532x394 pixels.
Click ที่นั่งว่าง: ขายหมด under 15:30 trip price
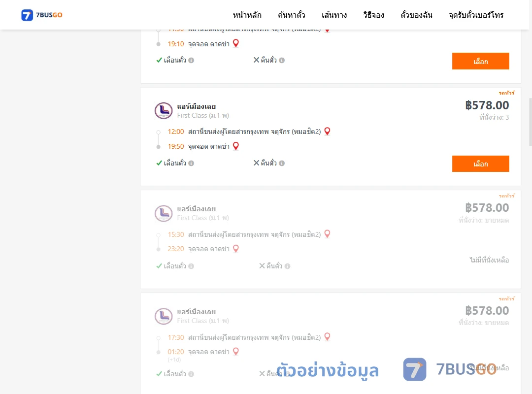tap(484, 220)
